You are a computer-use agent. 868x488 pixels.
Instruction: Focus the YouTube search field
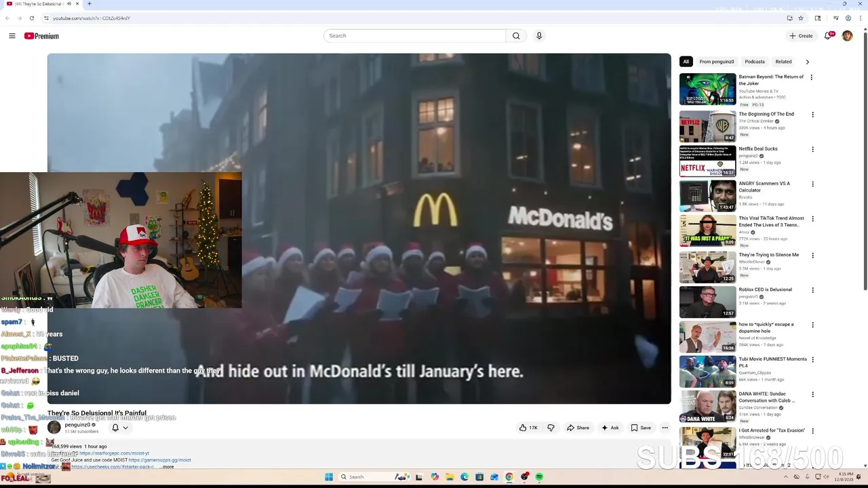pos(414,36)
